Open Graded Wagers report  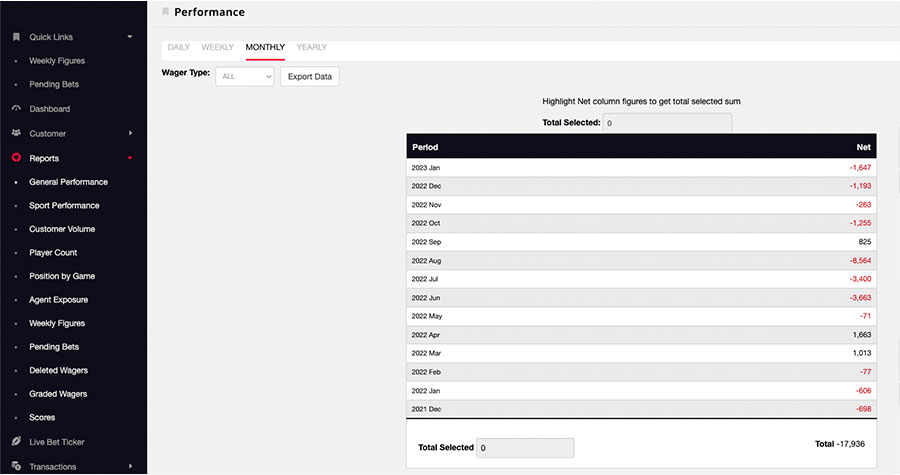[x=58, y=394]
